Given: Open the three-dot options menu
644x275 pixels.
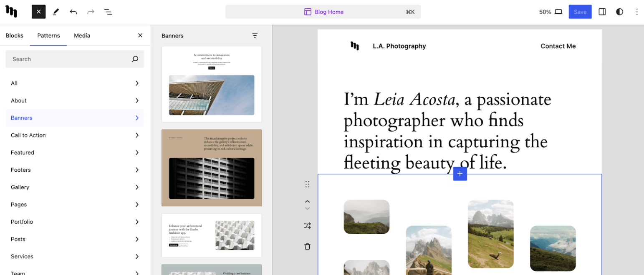Looking at the screenshot, I should pyautogui.click(x=636, y=12).
